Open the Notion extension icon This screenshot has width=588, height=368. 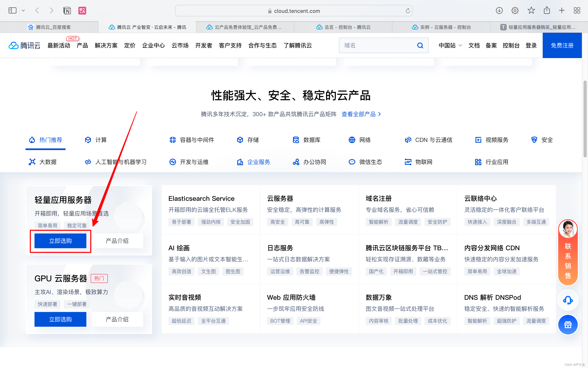67,10
